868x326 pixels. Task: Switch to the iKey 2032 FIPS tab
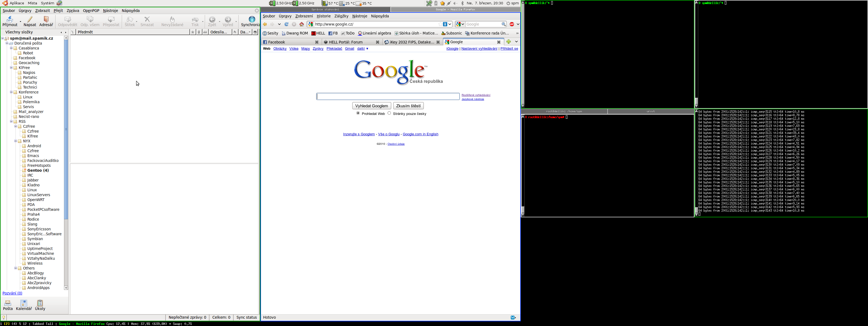pyautogui.click(x=412, y=42)
